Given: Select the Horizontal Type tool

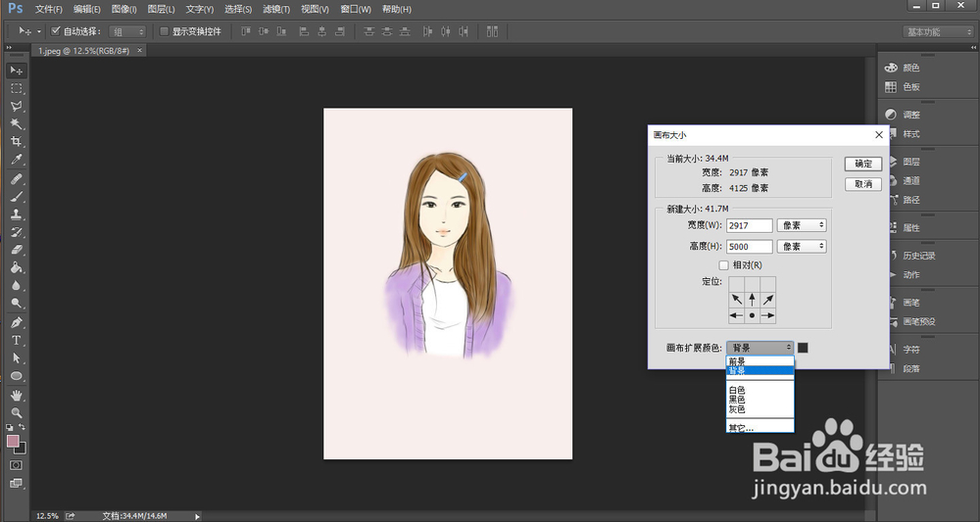Looking at the screenshot, I should (17, 340).
